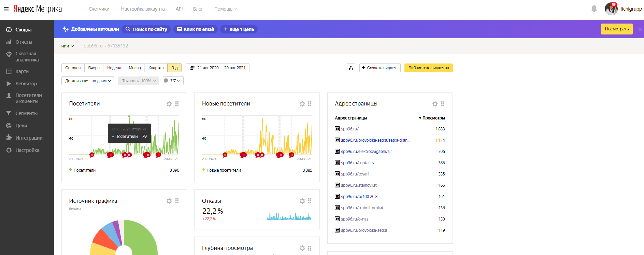Select the Сегодня period

(x=73, y=68)
